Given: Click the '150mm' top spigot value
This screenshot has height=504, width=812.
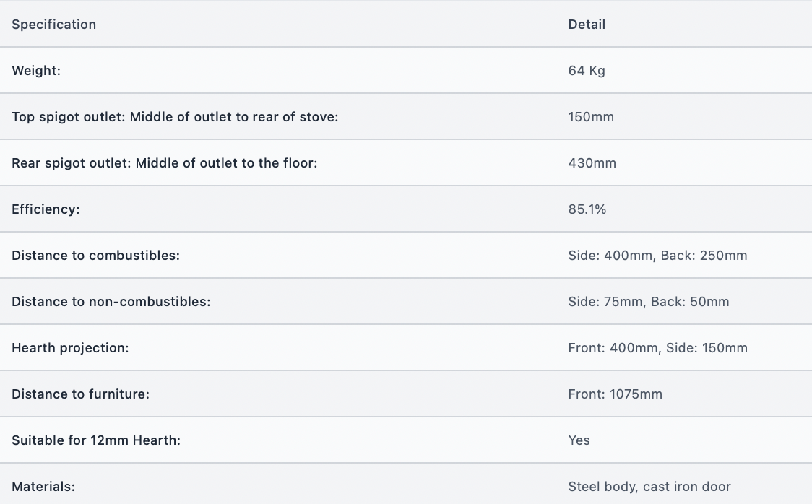Looking at the screenshot, I should (x=591, y=117).
